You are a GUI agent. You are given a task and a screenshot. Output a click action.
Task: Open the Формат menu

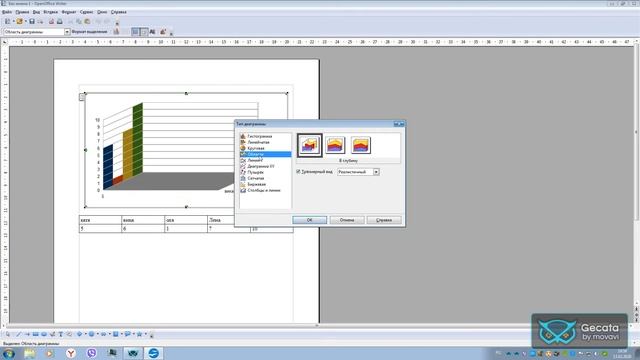point(69,12)
